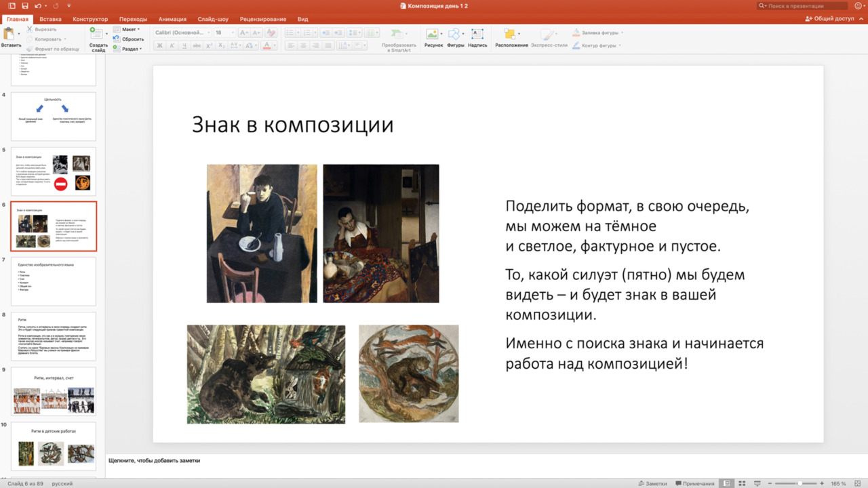
Task: Click the Примечания comments button
Action: pyautogui.click(x=695, y=483)
